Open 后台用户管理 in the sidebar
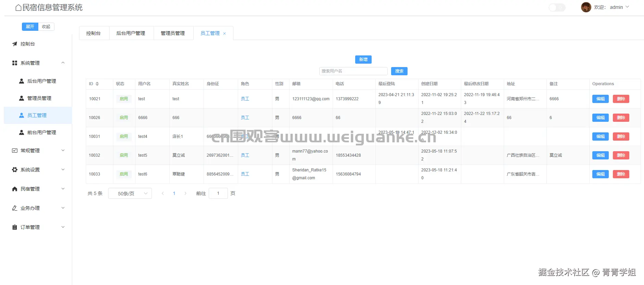This screenshot has height=285, width=644. [38, 81]
